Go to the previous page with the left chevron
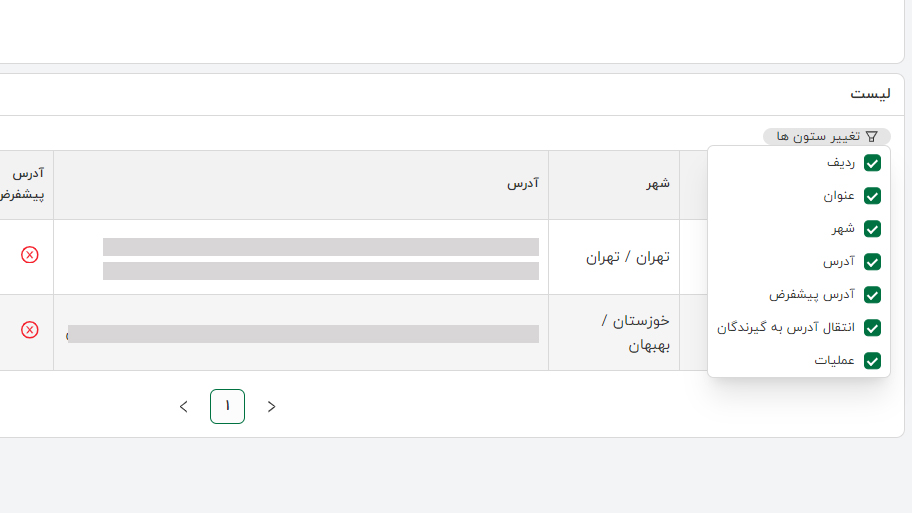 coord(183,406)
